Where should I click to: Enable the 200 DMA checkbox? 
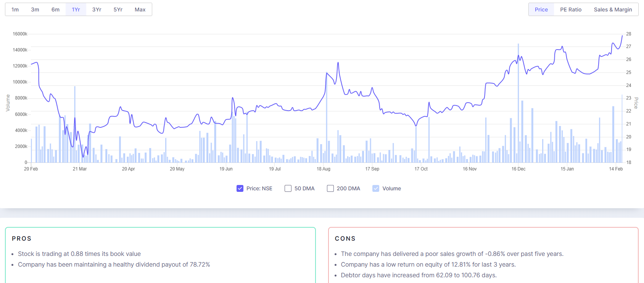point(330,188)
